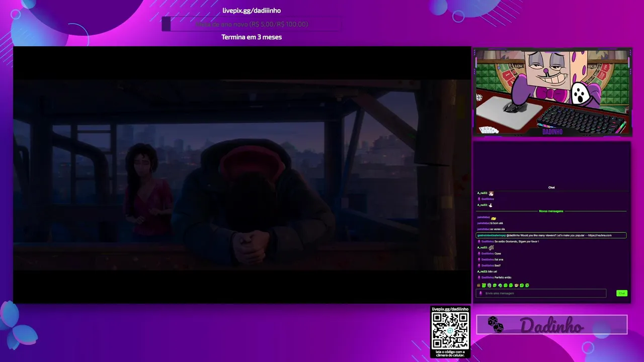
Task: Click the livepix.gg/dadiiinho label above the QR code
Action: 450,309
